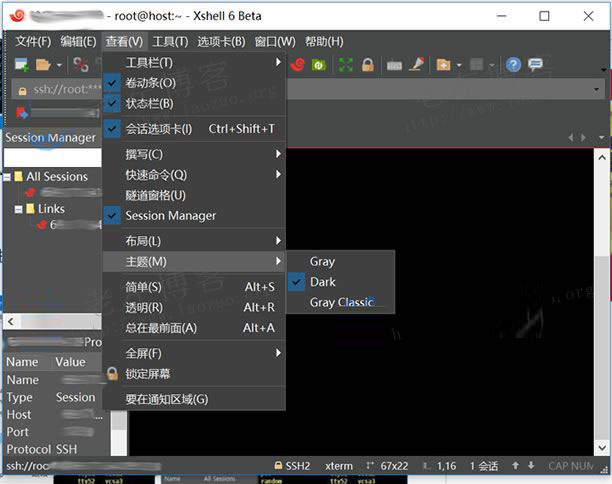This screenshot has height=484, width=612.
Task: Click the session tree left-scroll arrow
Action: pyautogui.click(x=11, y=322)
